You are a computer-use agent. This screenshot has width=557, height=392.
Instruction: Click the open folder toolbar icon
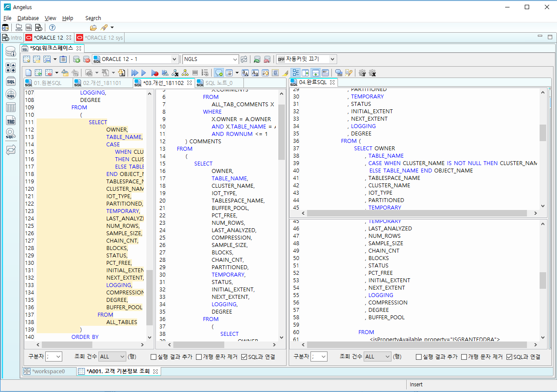point(93,27)
